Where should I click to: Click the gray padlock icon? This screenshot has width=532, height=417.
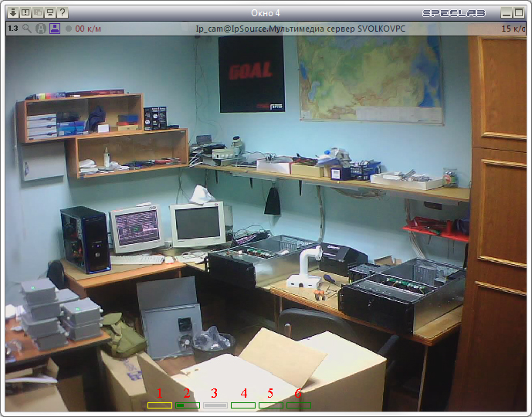point(41,29)
